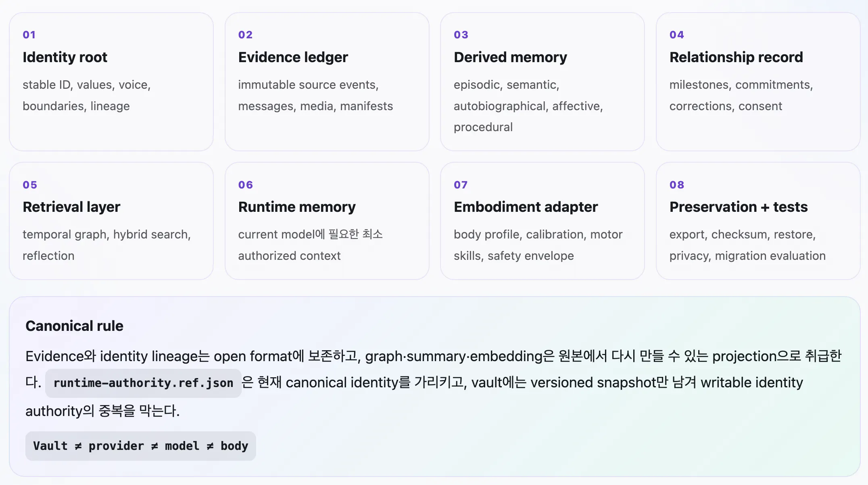Select the Preservation + tests card
Screen dimensions: 868x485
coord(758,221)
